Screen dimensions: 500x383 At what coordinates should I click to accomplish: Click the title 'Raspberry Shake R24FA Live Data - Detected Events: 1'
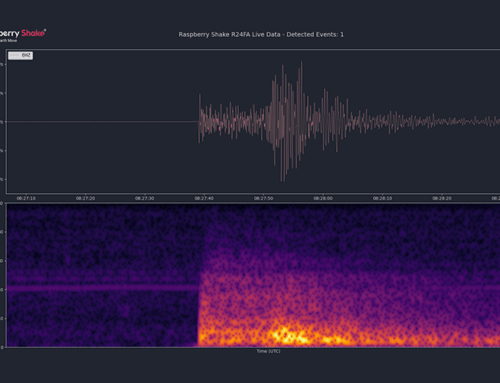pos(261,34)
